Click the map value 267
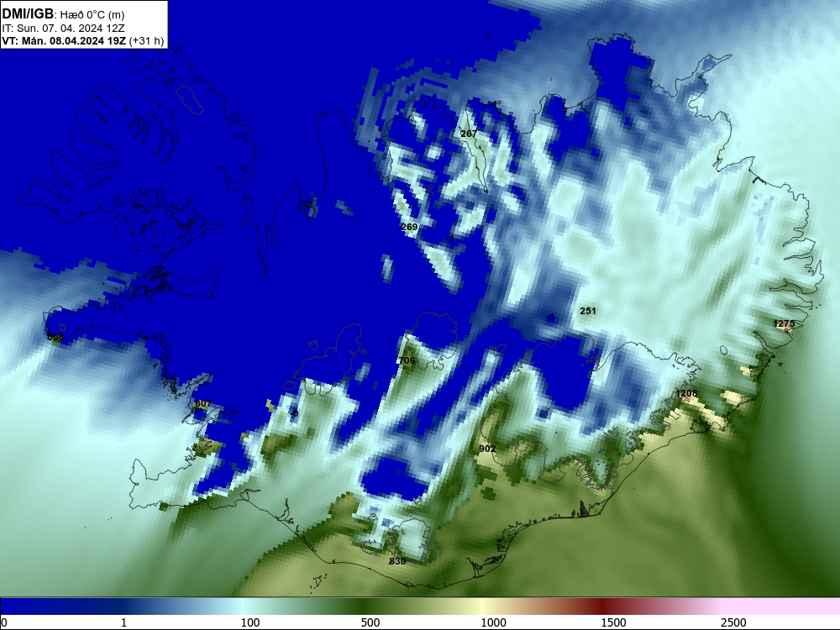This screenshot has height=630, width=840. (469, 134)
